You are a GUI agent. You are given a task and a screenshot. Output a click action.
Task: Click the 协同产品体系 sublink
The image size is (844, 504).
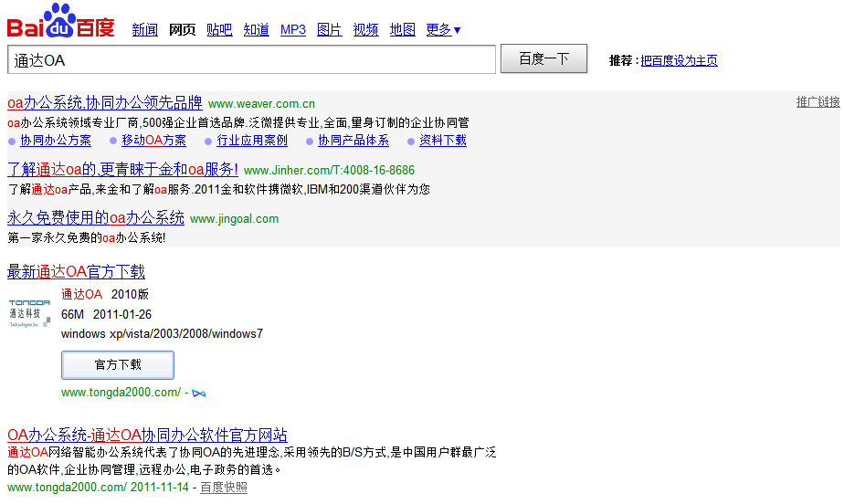pos(353,141)
